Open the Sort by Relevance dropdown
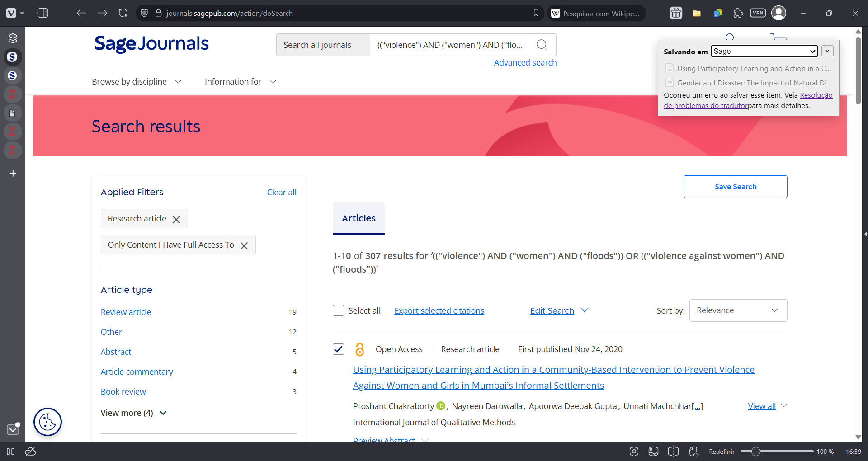The image size is (868, 461). click(738, 310)
